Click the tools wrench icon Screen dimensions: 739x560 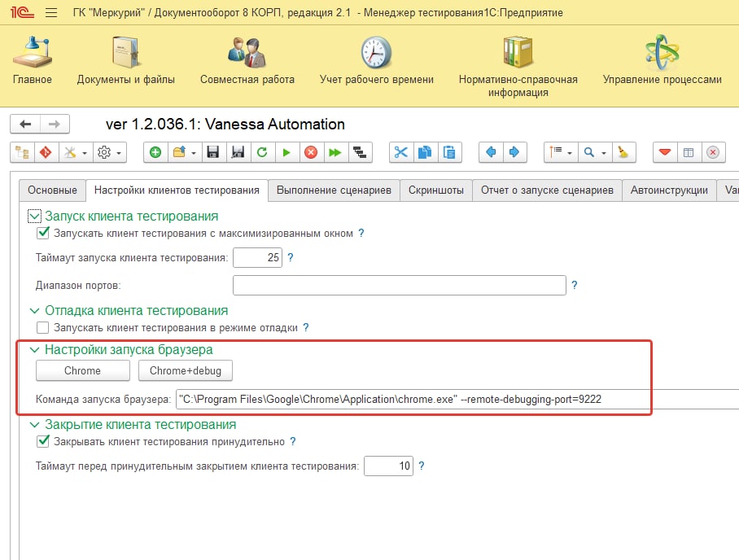coord(70,152)
